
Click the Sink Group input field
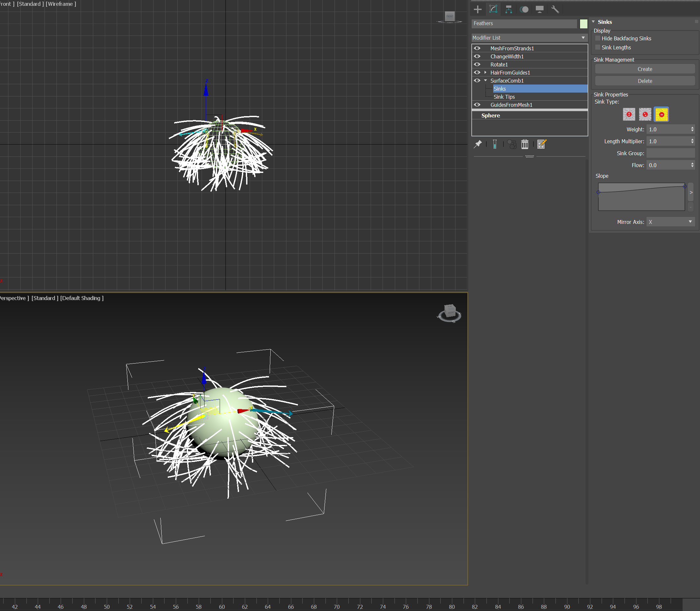click(x=670, y=154)
